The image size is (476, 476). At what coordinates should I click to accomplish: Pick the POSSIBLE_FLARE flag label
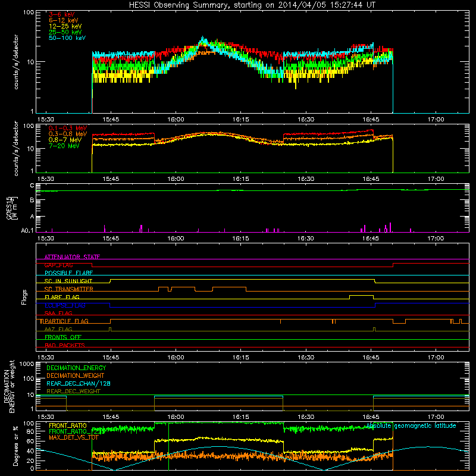[x=68, y=273]
